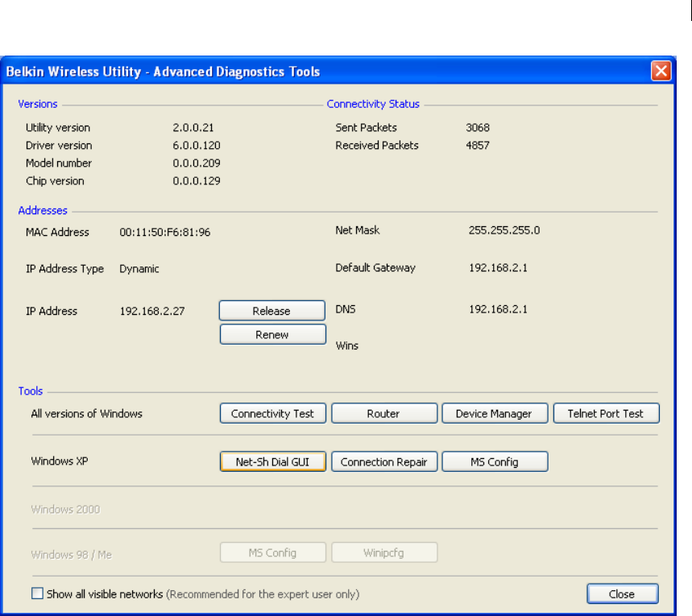The height and width of the screenshot is (616, 692).
Task: Click the Received Packets label
Action: tap(377, 145)
